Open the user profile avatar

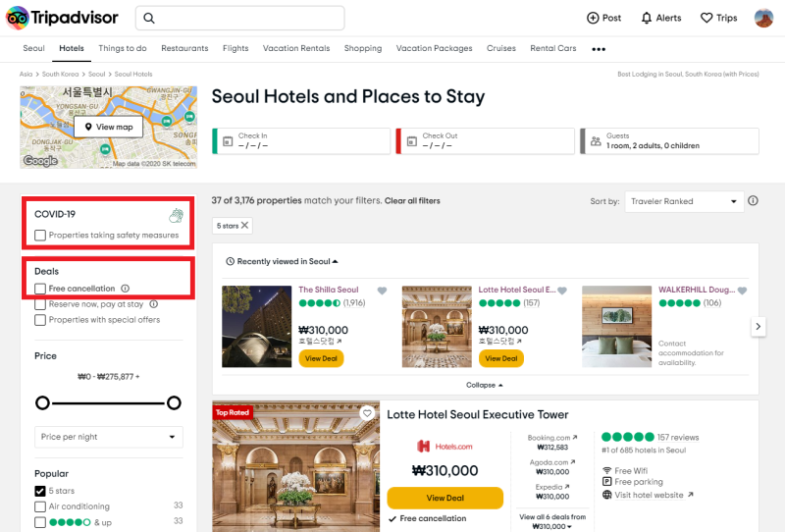point(764,18)
